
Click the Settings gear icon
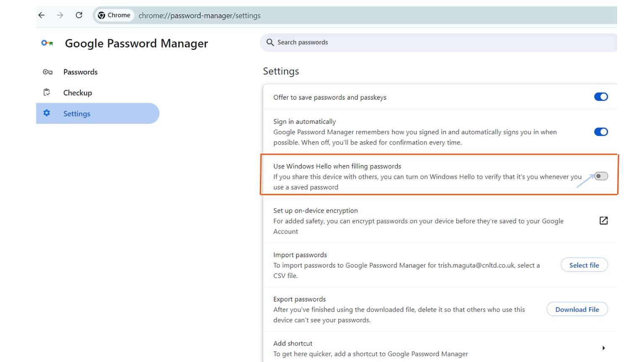[47, 113]
